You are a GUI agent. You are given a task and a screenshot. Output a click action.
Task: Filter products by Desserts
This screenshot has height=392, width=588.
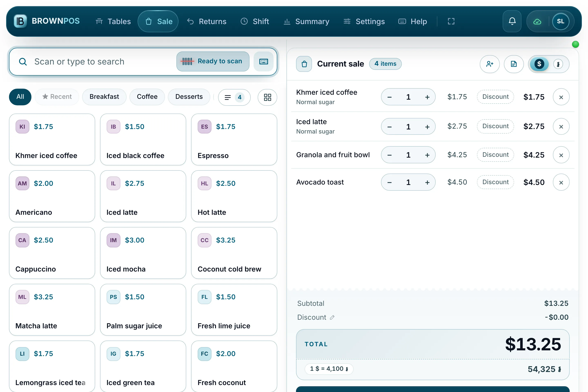[189, 97]
